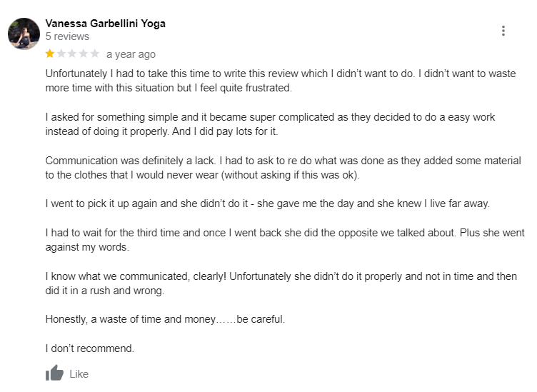Click the thumbs-up icon
The width and height of the screenshot is (537, 392).
[55, 373]
